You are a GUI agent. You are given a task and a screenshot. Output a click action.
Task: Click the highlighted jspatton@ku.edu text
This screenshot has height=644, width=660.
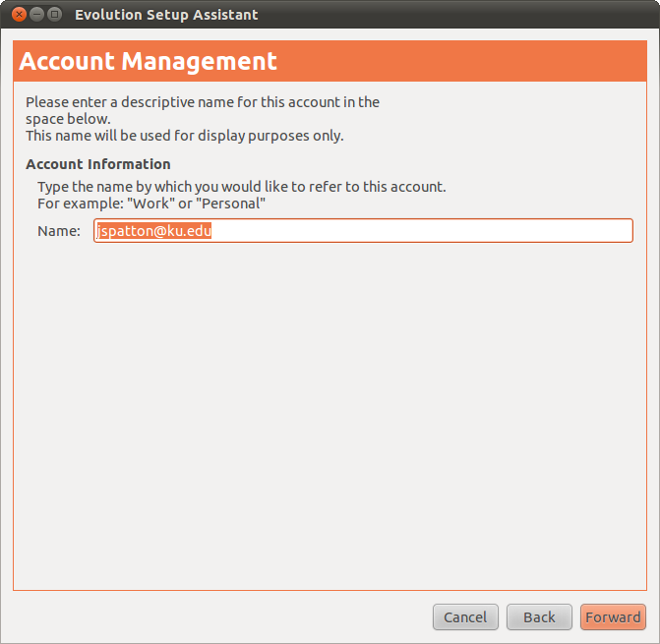[155, 231]
